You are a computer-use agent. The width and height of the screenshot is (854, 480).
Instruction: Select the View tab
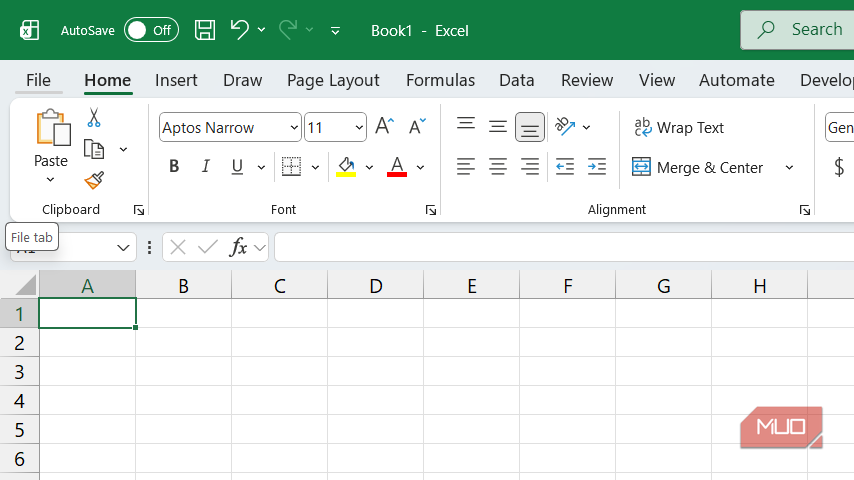coord(657,80)
